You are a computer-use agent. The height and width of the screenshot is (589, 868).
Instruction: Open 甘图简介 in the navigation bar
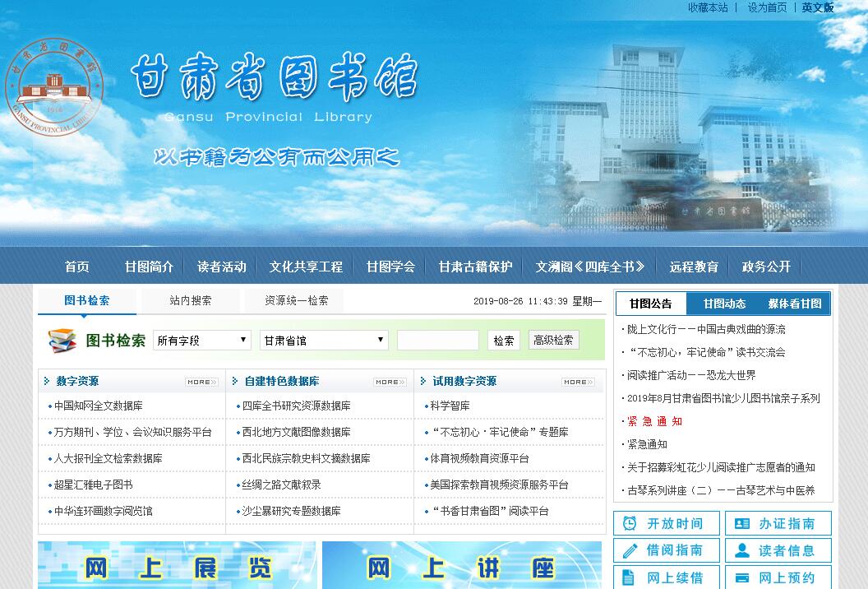point(150,267)
